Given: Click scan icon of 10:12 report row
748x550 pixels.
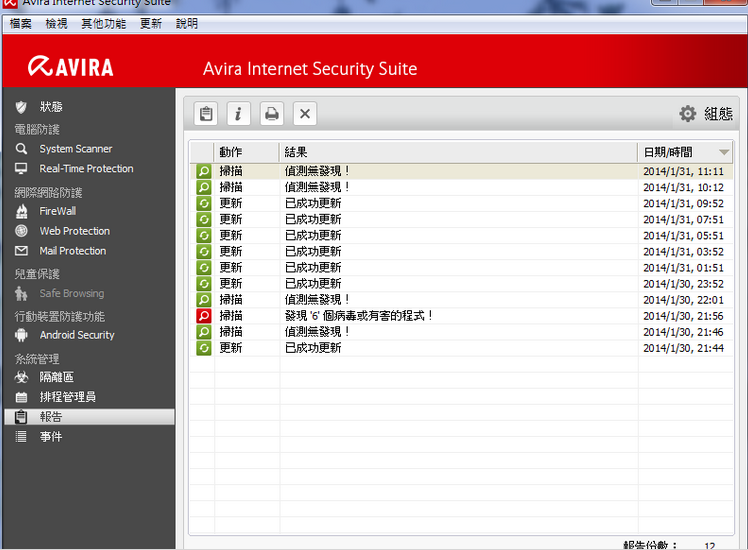Looking at the screenshot, I should coord(204,187).
